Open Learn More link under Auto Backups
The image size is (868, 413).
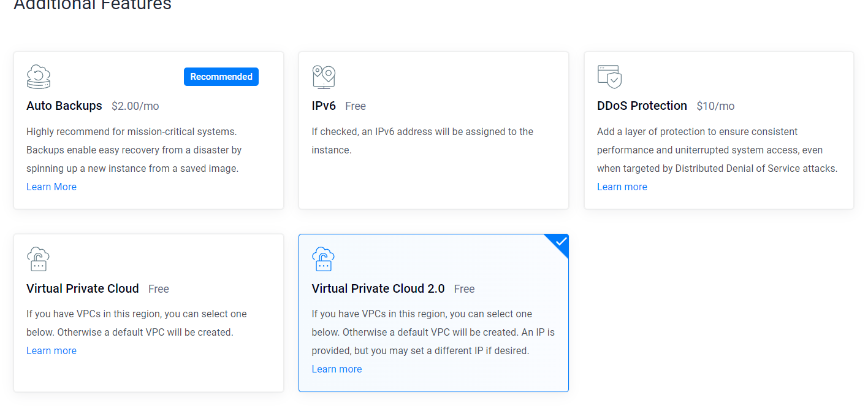[x=51, y=187]
